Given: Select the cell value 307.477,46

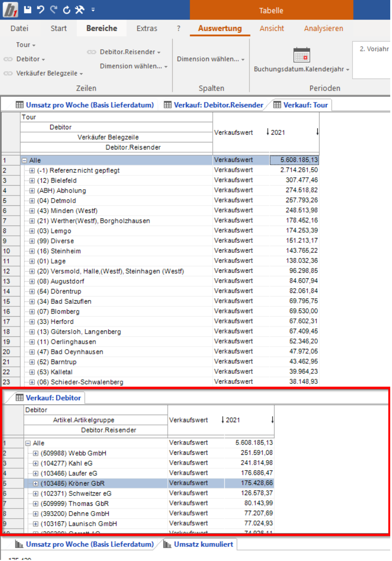Looking at the screenshot, I should click(x=294, y=180).
